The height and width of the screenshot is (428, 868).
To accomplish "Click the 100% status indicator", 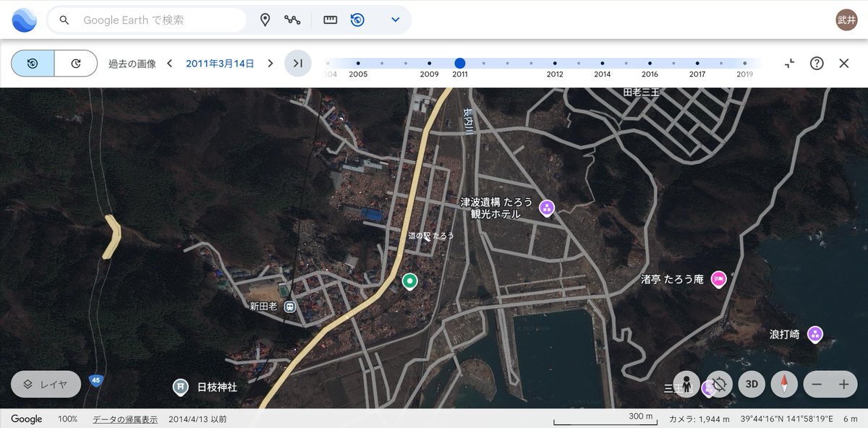I will coord(67,419).
